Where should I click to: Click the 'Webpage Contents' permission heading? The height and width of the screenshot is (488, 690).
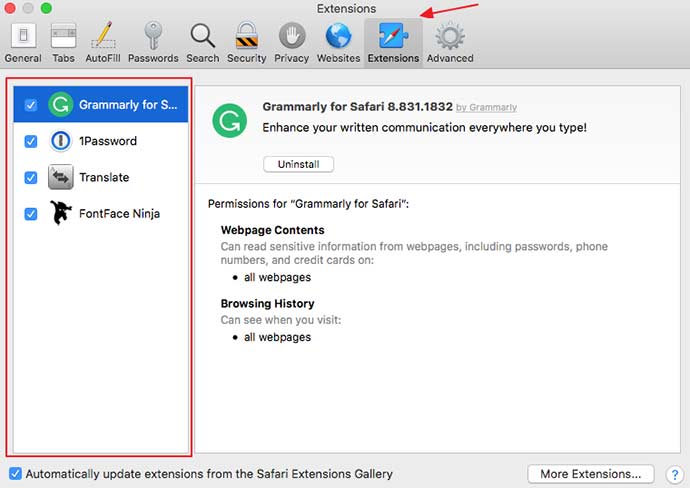(272, 230)
